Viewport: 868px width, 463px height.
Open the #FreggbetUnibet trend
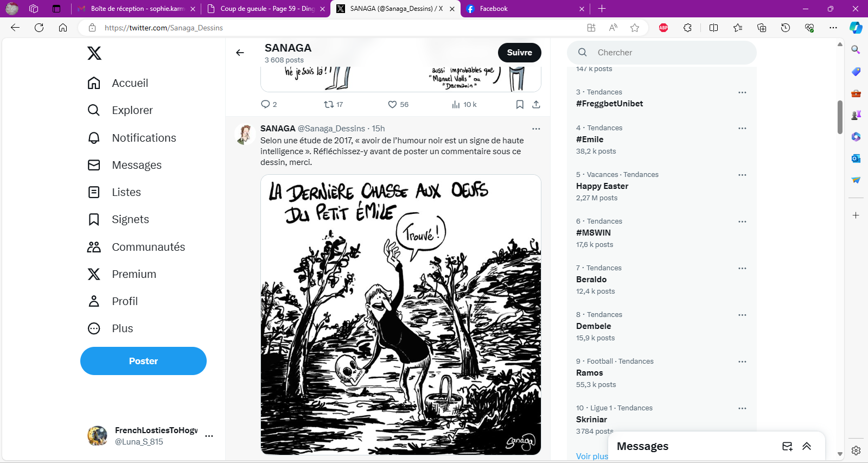coord(609,104)
